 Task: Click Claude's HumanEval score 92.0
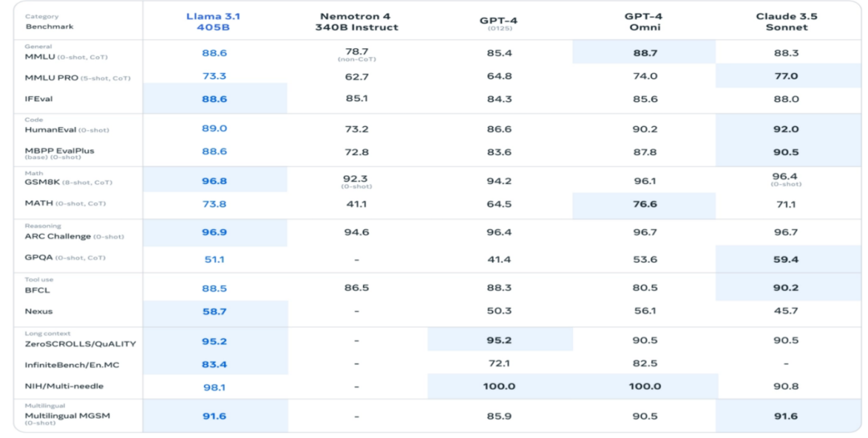coord(786,129)
